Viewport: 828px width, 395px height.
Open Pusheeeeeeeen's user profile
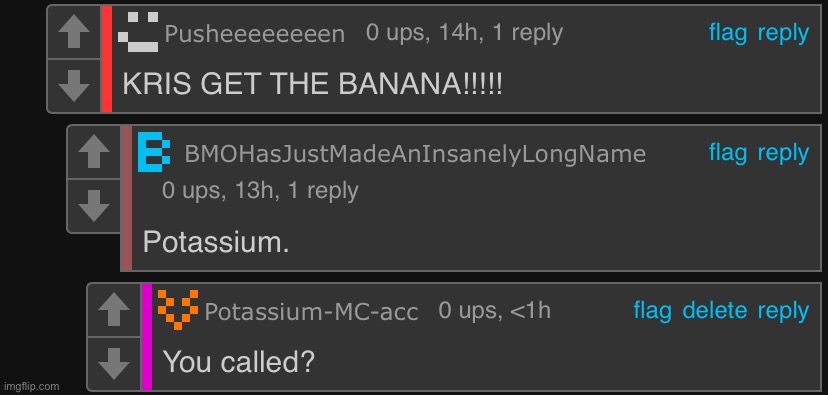coord(255,34)
